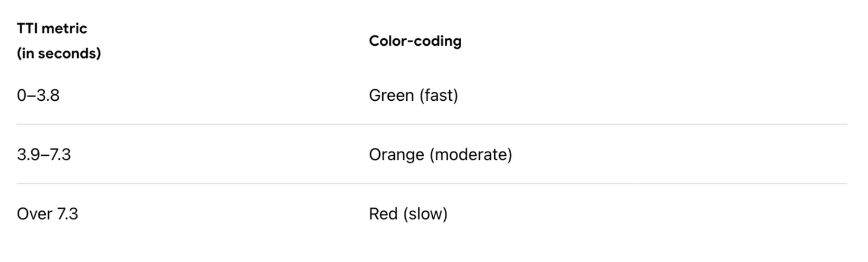Click the "3.9" value in second row
The height and width of the screenshot is (262, 868).
(x=28, y=155)
